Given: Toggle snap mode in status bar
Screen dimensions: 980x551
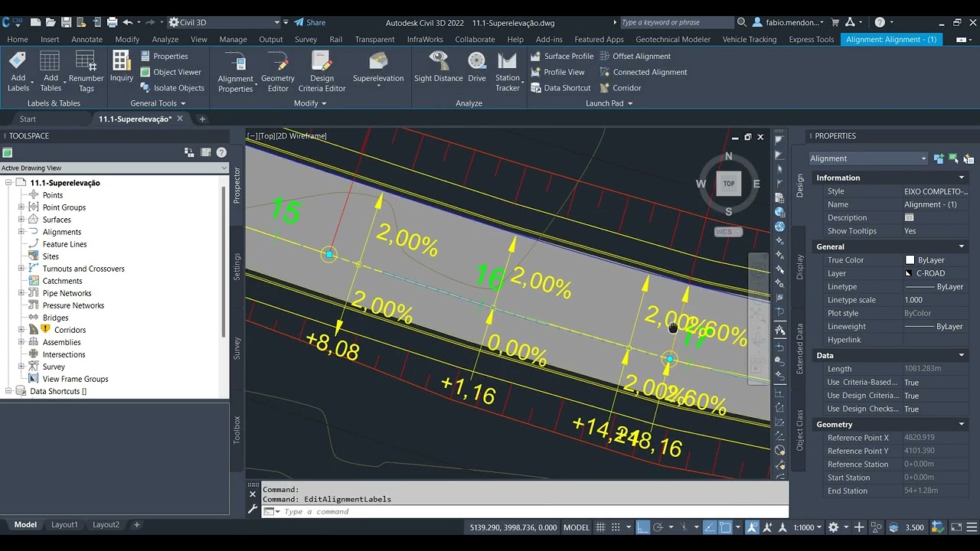Looking at the screenshot, I should (x=617, y=527).
